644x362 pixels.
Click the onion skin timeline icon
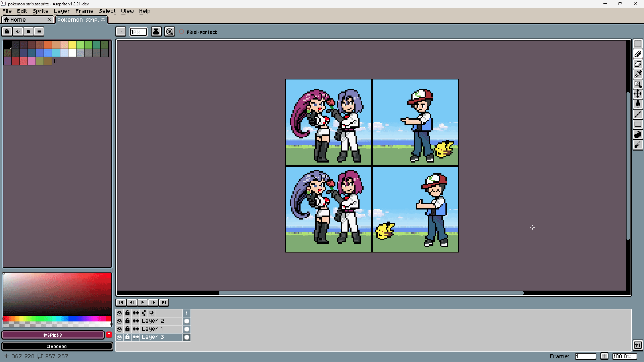[152, 313]
